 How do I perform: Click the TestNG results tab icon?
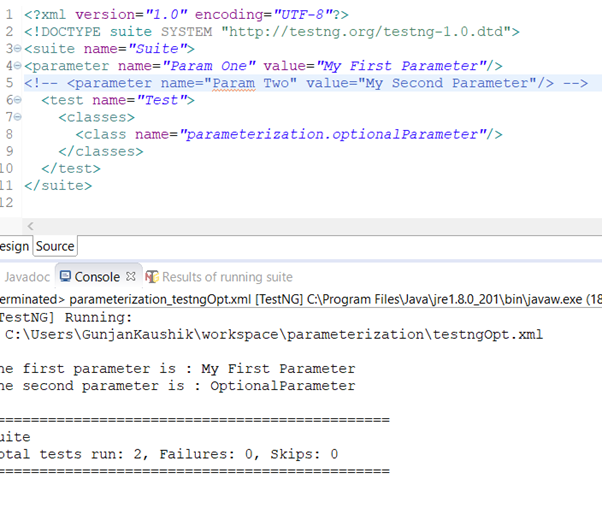pyautogui.click(x=152, y=277)
